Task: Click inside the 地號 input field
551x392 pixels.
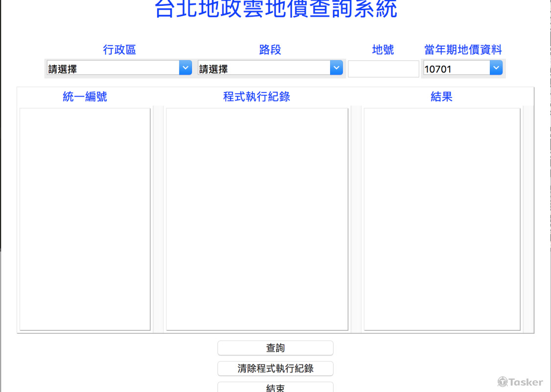Action: pos(383,69)
